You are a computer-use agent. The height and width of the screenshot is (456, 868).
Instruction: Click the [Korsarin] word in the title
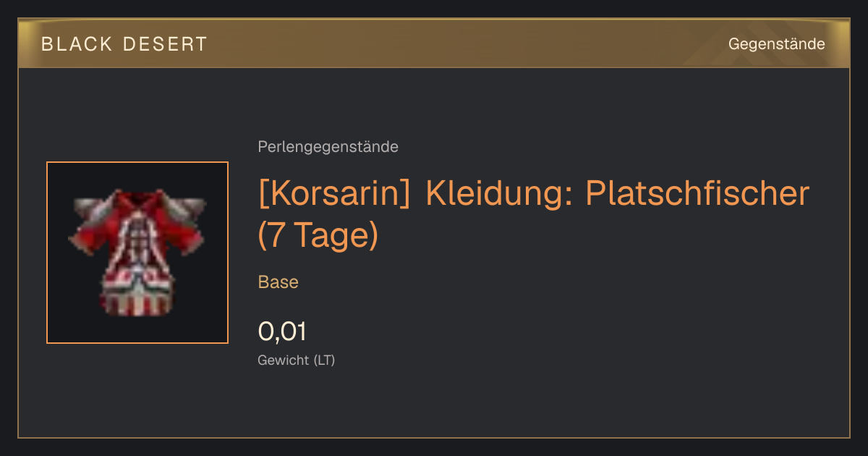[335, 193]
